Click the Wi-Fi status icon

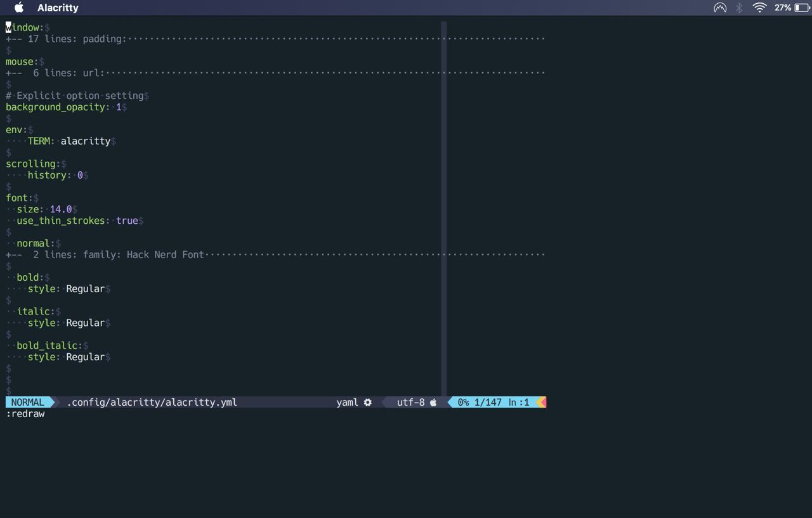(759, 8)
